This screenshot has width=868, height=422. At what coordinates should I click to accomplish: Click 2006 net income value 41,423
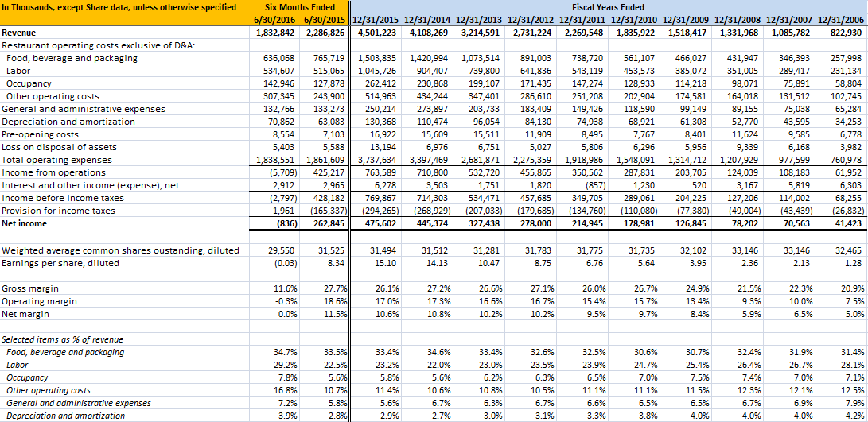click(x=850, y=224)
